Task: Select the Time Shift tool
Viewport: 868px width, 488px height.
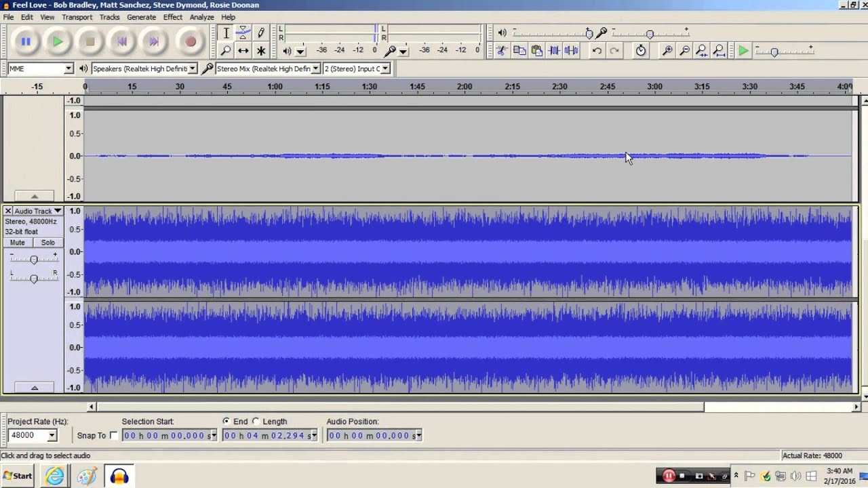Action: click(243, 50)
